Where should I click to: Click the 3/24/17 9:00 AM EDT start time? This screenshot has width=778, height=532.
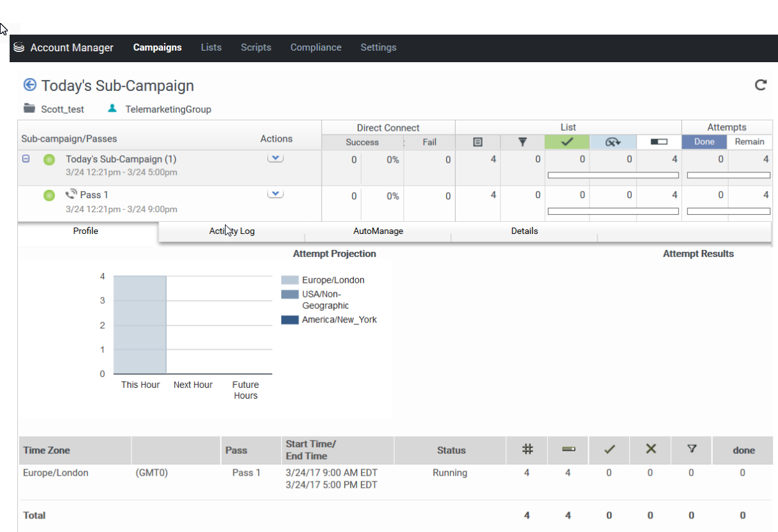332,473
